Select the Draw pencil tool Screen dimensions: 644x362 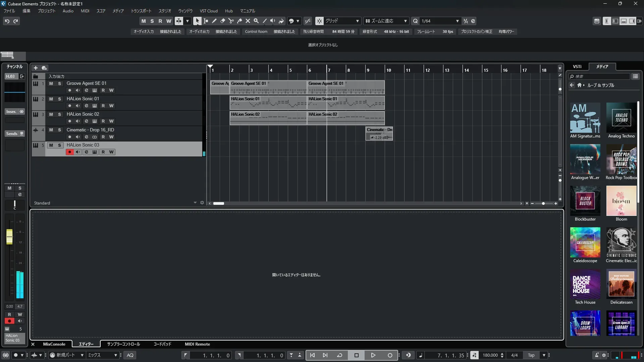[214, 21]
